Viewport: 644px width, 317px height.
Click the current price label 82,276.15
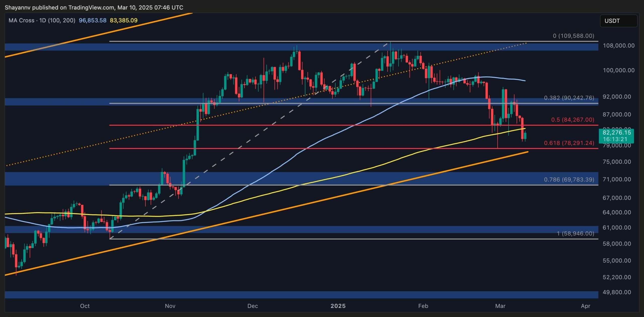(617, 133)
